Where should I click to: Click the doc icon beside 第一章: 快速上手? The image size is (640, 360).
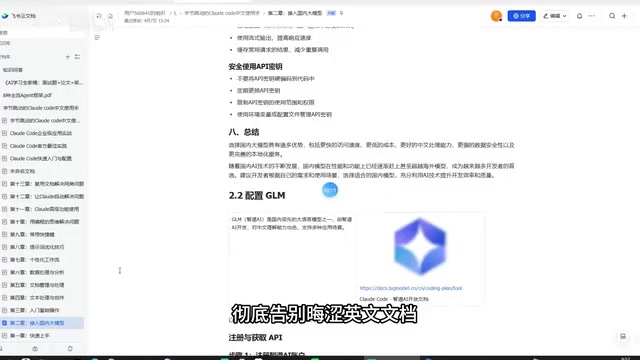[x=4, y=336]
